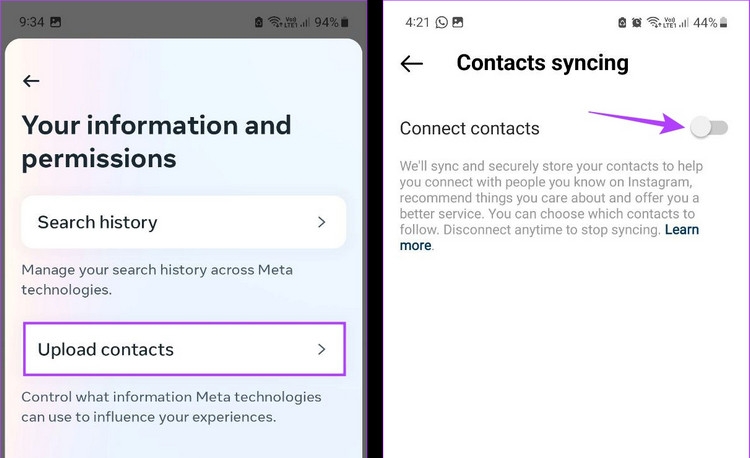The width and height of the screenshot is (750, 458).
Task: Open the Search history menu item
Action: (183, 222)
